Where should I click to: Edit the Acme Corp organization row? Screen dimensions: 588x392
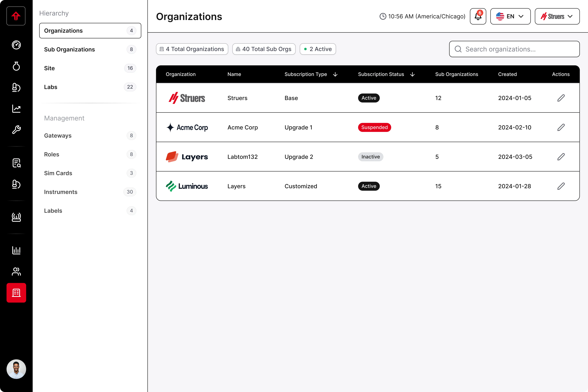[561, 128]
